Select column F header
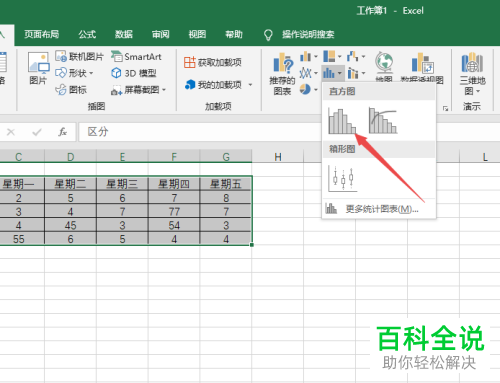The image size is (500, 383). click(174, 156)
